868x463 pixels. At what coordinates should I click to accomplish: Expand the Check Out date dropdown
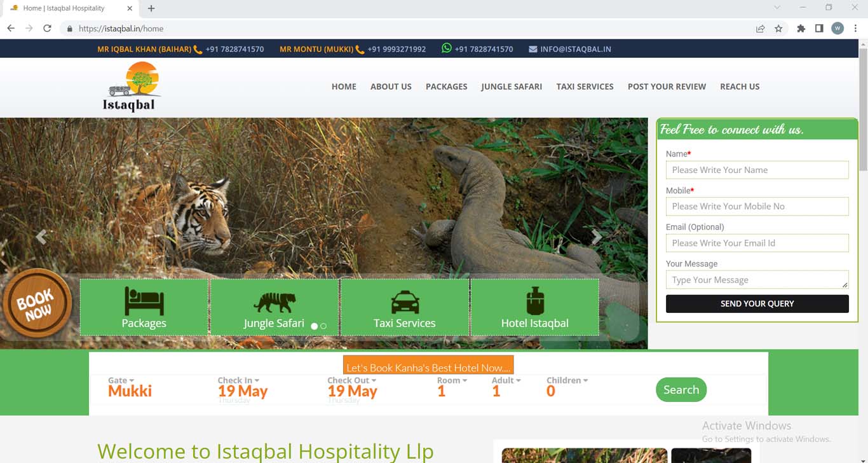(352, 380)
